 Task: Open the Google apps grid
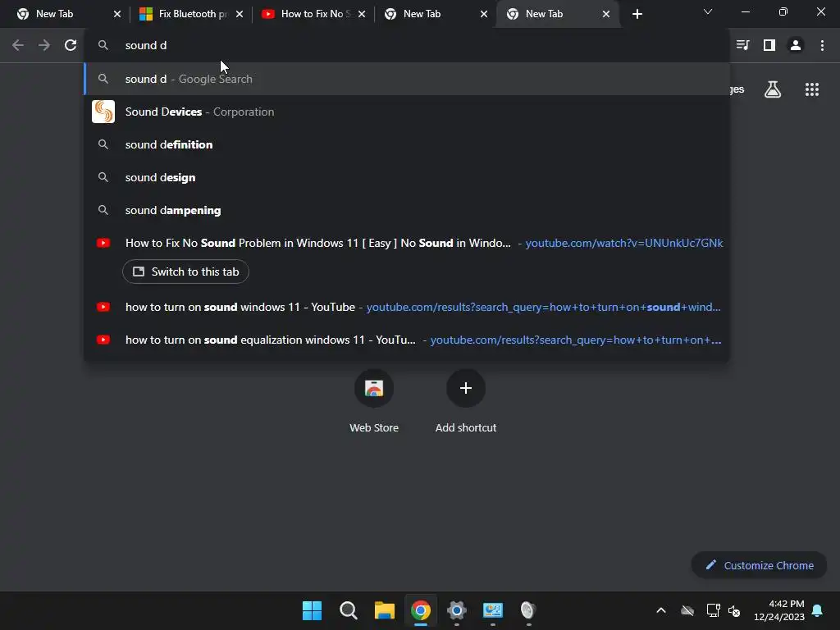pos(812,89)
